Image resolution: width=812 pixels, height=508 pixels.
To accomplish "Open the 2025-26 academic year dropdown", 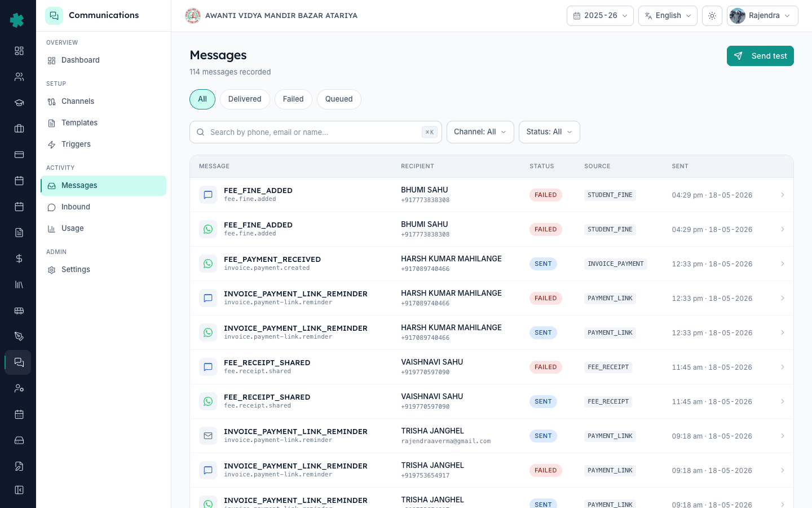I will [x=600, y=16].
